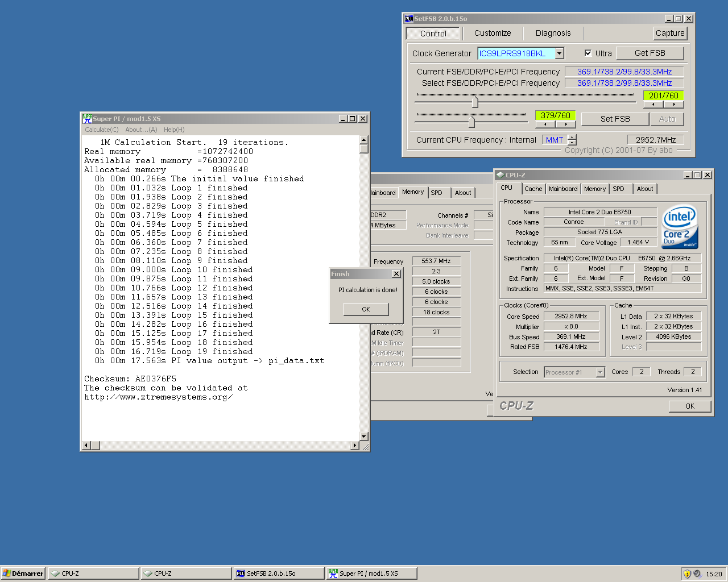The width and height of the screenshot is (728, 582).
Task: Switch to SetFSB Customize tab
Action: [493, 33]
